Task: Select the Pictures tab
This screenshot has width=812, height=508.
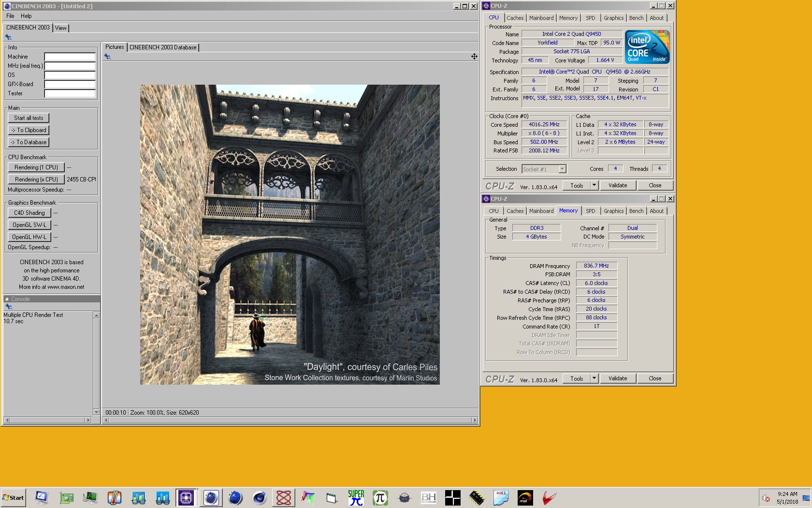Action: tap(115, 47)
